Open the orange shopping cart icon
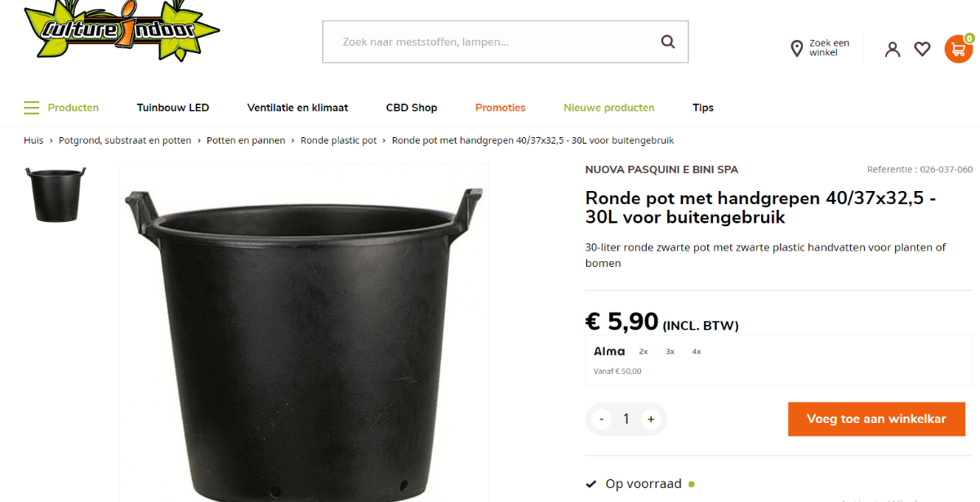 958,49
